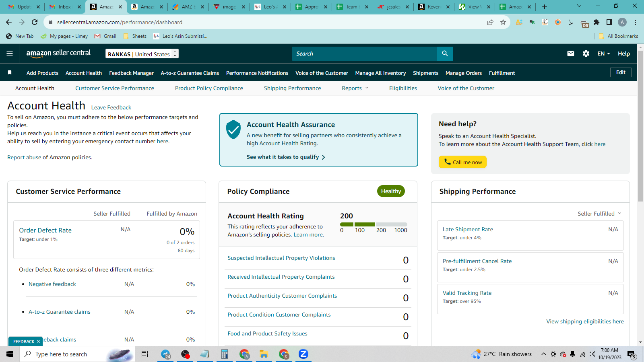Click the Edit button in the menu bar
The height and width of the screenshot is (362, 644).
click(621, 72)
